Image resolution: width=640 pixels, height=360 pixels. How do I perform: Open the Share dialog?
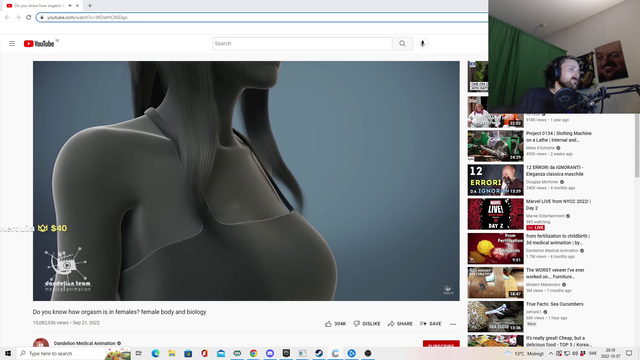tap(400, 324)
